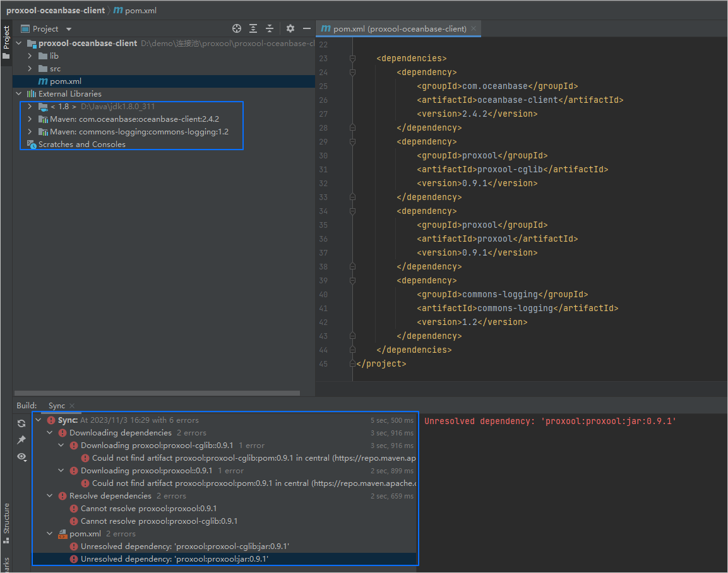Hide the Project tool window with the minus icon

pos(307,28)
